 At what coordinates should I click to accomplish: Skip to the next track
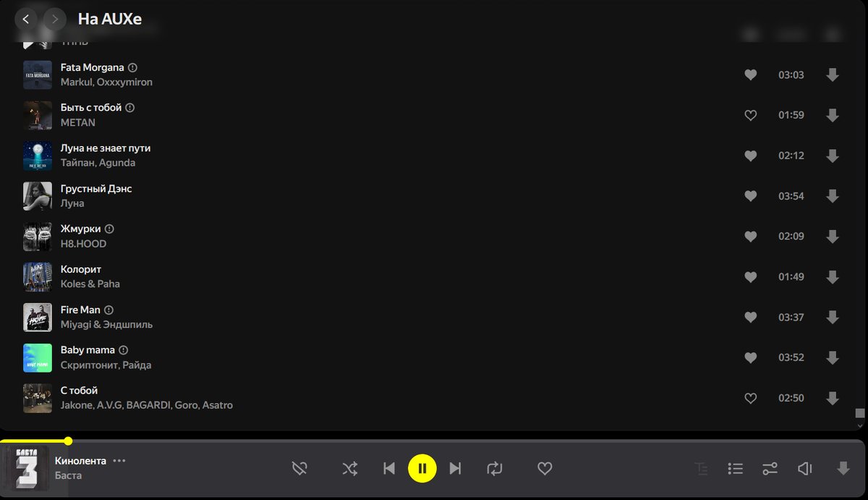[x=455, y=469]
